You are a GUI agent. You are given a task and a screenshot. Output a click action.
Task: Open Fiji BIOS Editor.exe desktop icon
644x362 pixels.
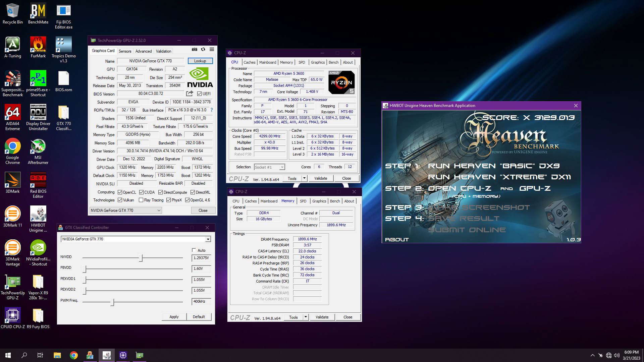64,16
